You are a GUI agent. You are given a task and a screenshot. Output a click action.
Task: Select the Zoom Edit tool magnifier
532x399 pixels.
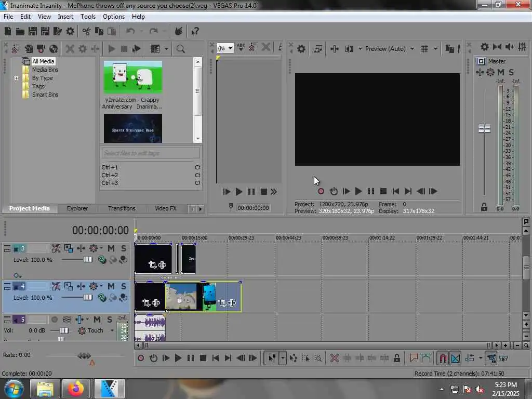point(318,358)
